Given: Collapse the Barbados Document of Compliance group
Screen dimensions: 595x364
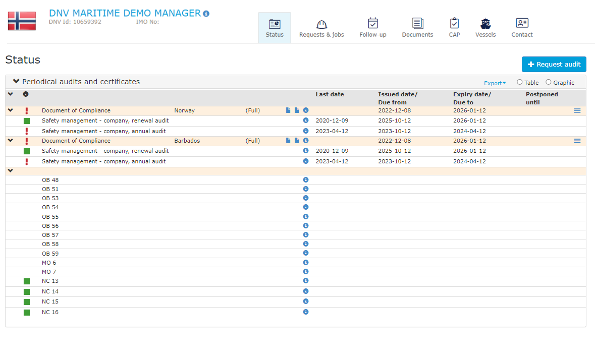Looking at the screenshot, I should (10, 141).
